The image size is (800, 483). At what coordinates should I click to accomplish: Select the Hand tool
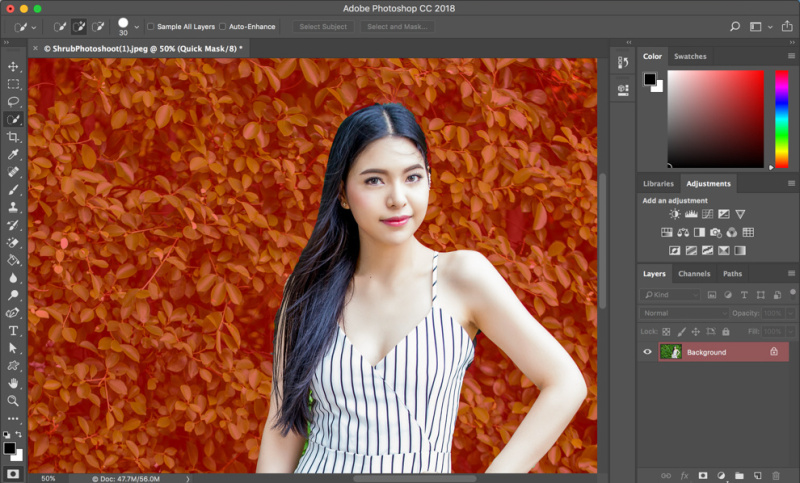[x=14, y=383]
